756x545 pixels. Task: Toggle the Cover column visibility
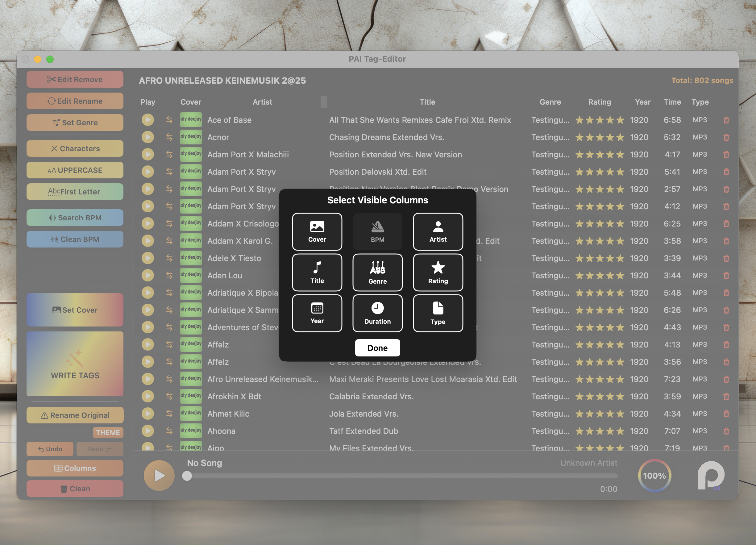[317, 232]
